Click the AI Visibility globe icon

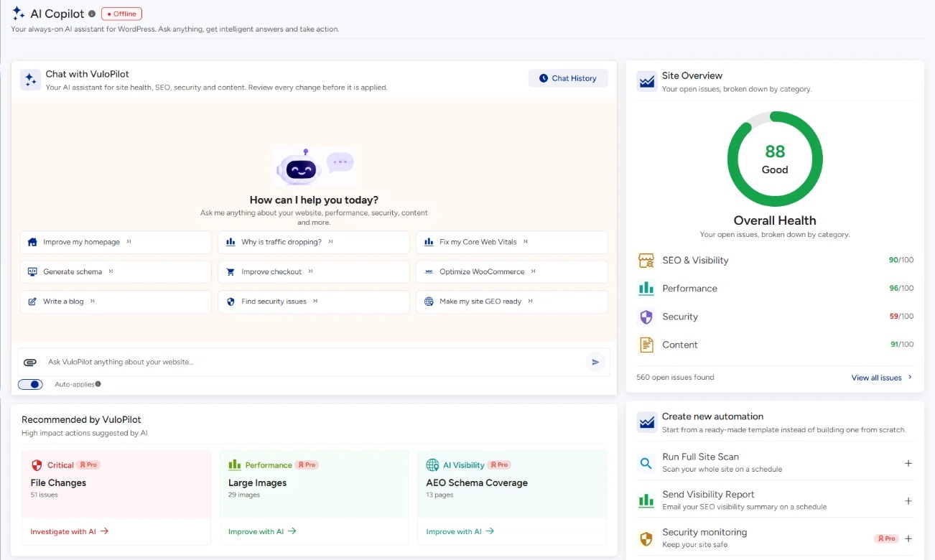click(432, 465)
